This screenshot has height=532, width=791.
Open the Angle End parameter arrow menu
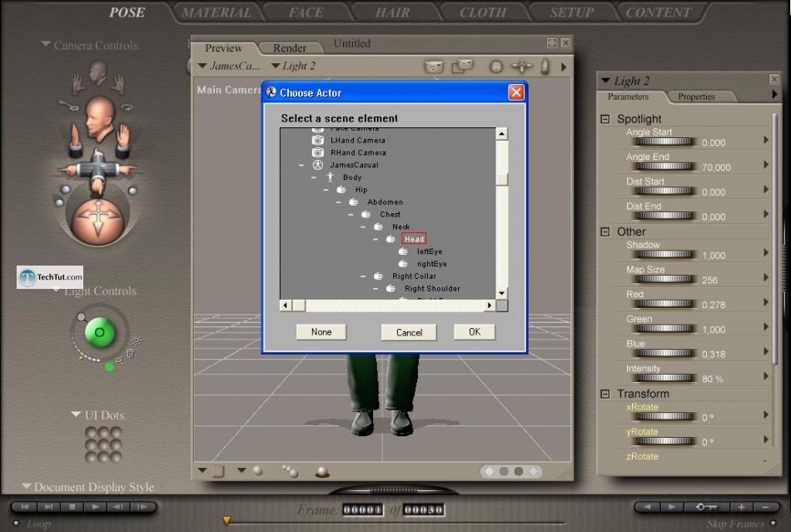click(x=766, y=164)
